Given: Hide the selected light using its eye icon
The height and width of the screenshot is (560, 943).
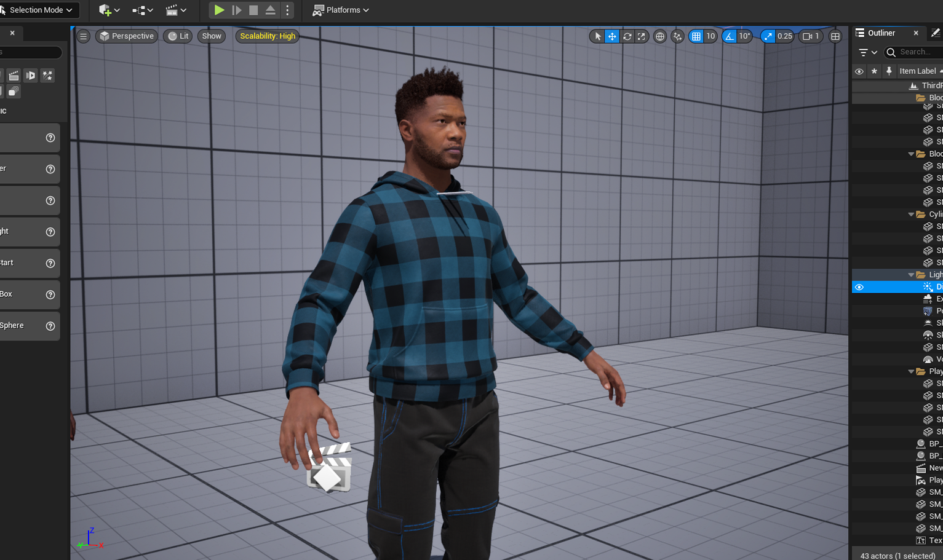Looking at the screenshot, I should (859, 286).
